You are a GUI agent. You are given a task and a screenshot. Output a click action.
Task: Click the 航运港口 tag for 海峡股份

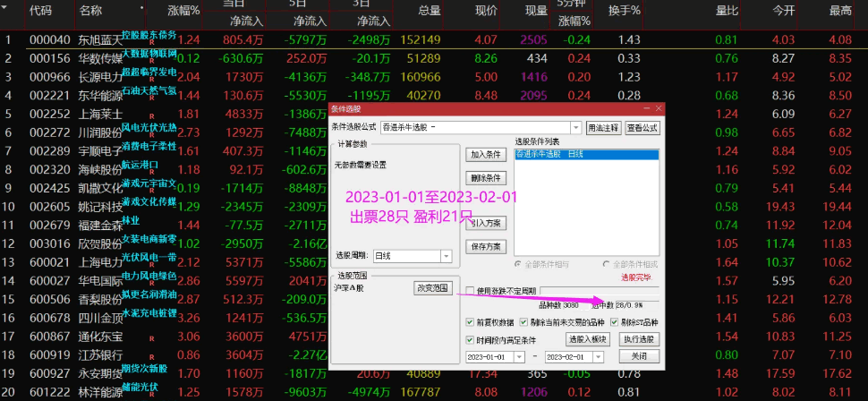140,165
